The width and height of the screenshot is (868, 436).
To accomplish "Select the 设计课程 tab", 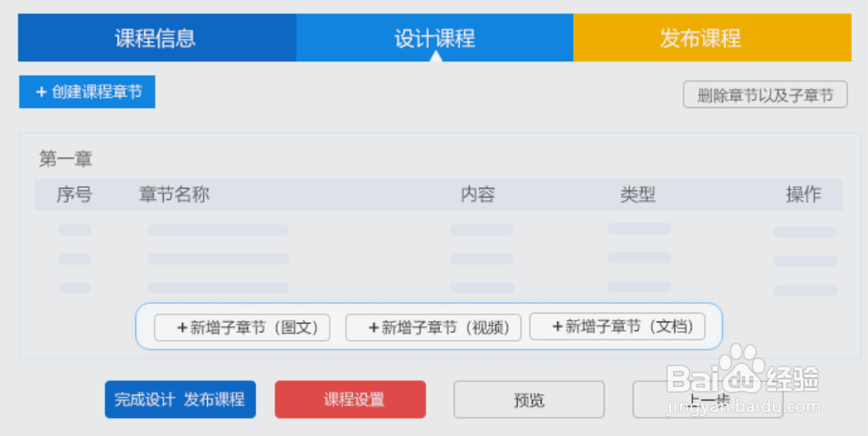I will click(x=434, y=38).
